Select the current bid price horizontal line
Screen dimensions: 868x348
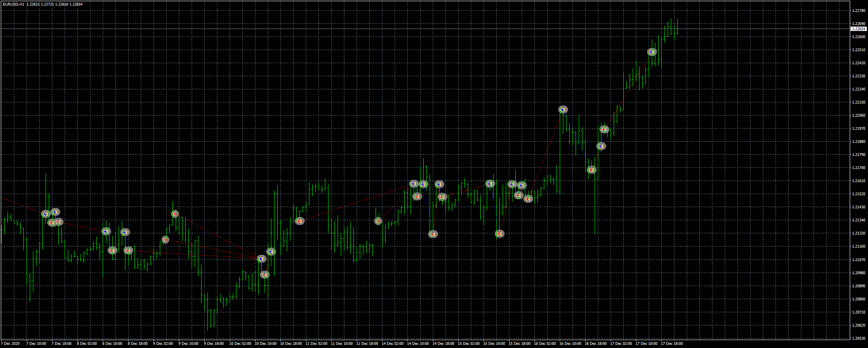tap(425, 29)
